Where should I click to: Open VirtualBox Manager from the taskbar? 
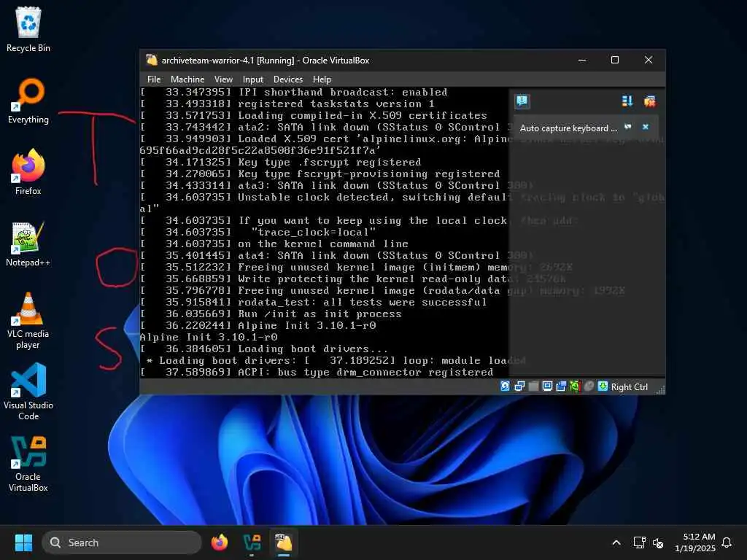pyautogui.click(x=252, y=542)
